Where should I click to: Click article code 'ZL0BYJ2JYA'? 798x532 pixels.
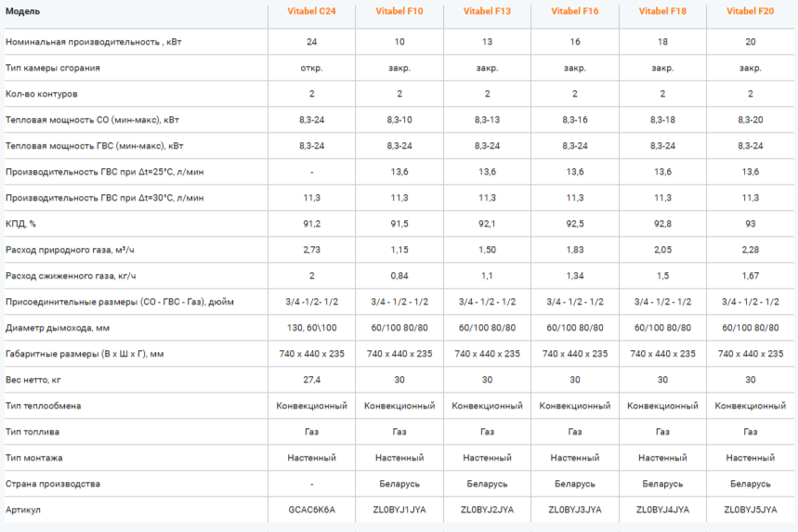(x=487, y=510)
